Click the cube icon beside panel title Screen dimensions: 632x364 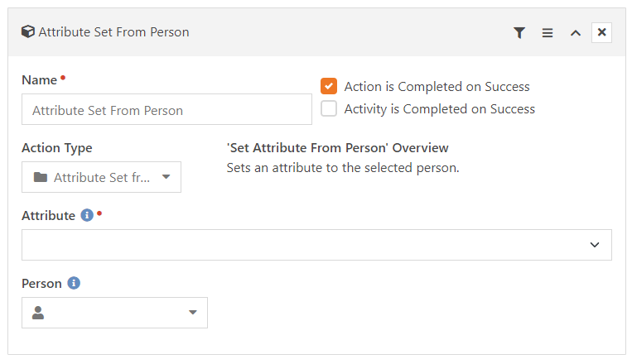click(28, 31)
